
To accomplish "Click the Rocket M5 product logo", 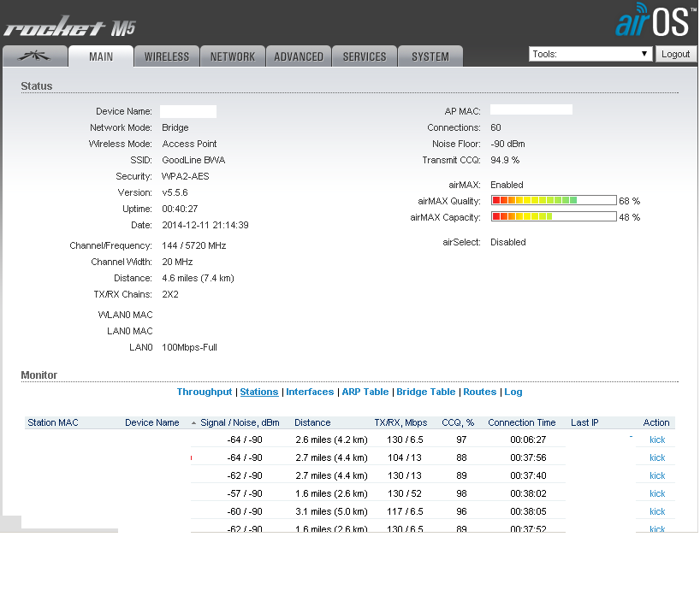I will click(69, 27).
